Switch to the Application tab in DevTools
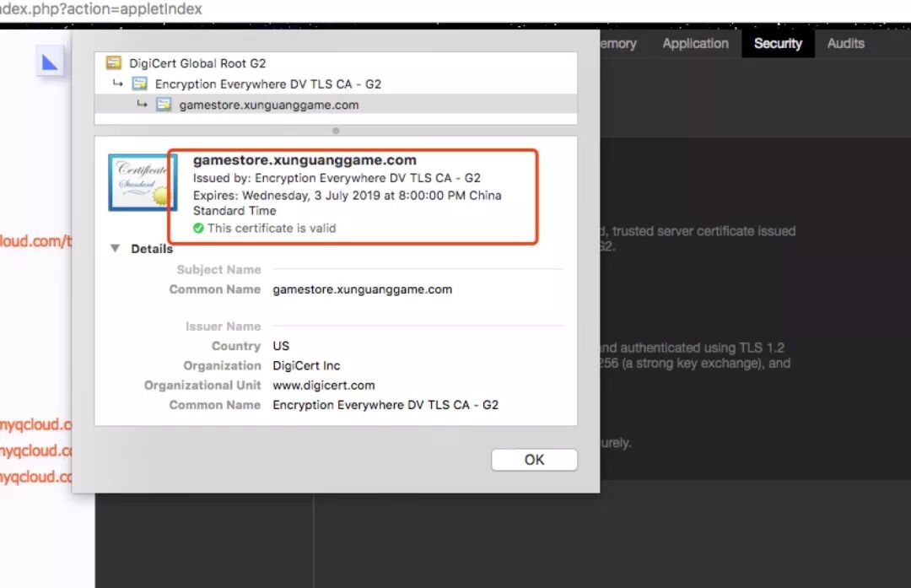The image size is (911, 588). click(x=695, y=44)
